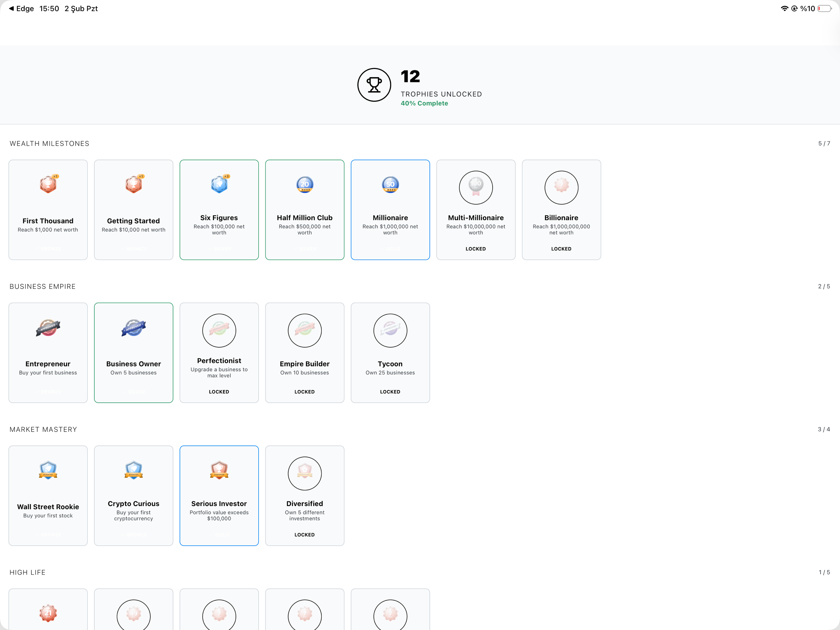This screenshot has height=630, width=840.
Task: Tap the Getting Started title text
Action: pyautogui.click(x=133, y=221)
